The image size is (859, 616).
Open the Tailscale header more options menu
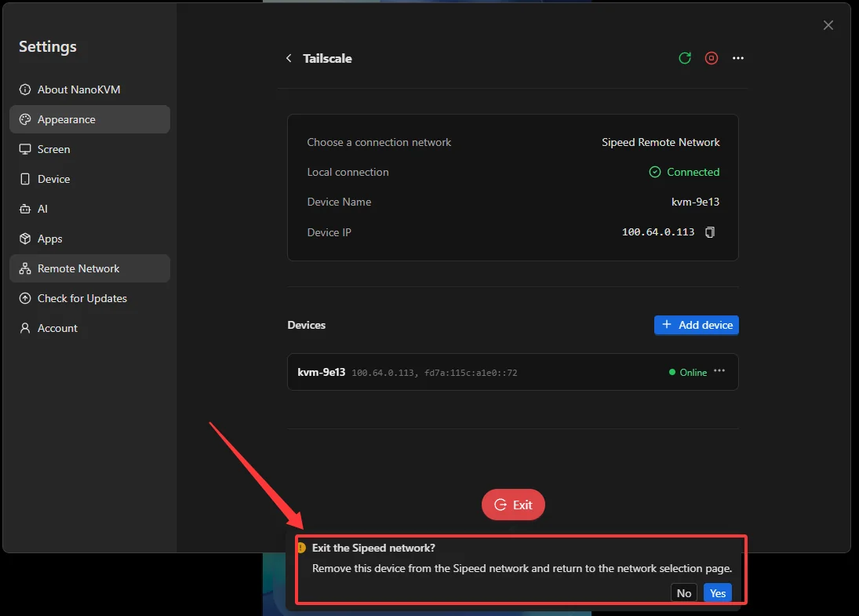tap(738, 58)
